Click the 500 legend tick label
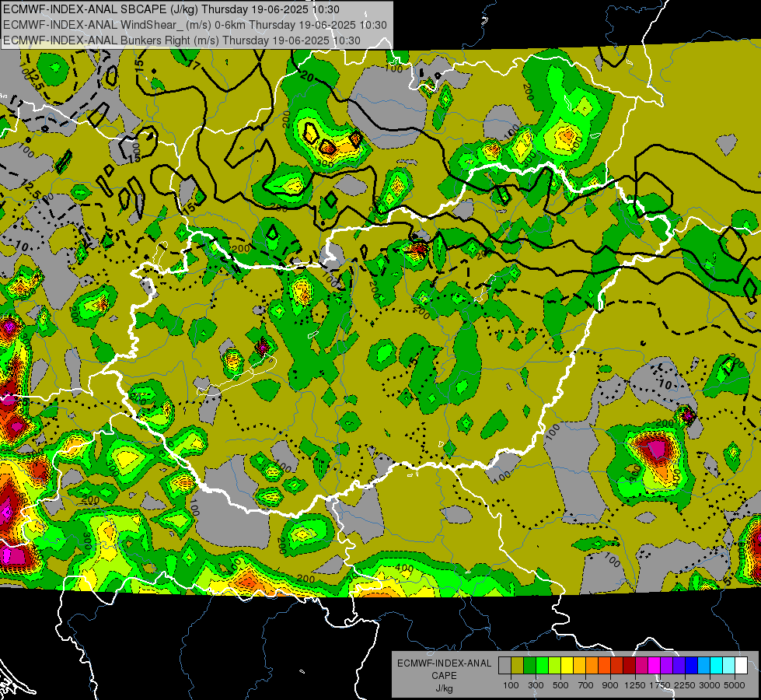Screen dimensions: 761x700 pyautogui.click(x=560, y=685)
